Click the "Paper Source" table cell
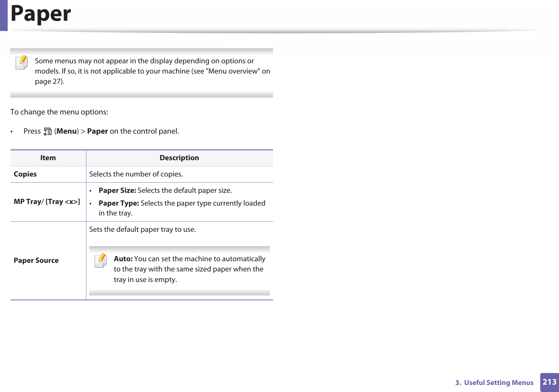The width and height of the screenshot is (559, 392). (x=48, y=261)
